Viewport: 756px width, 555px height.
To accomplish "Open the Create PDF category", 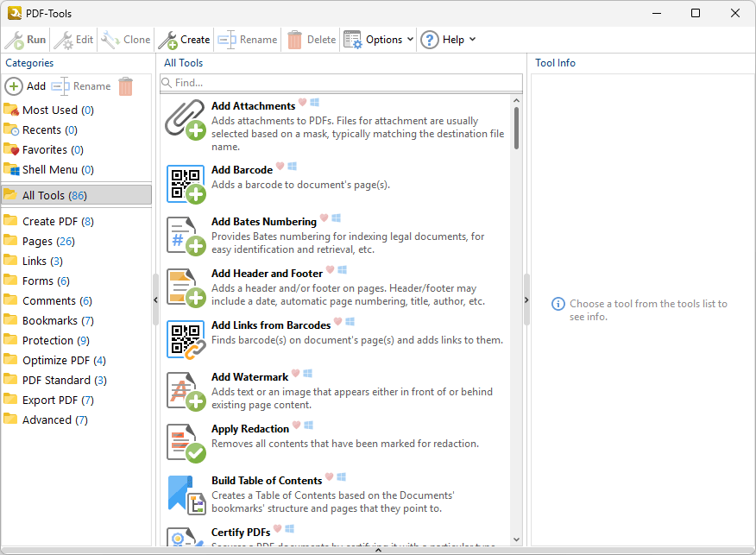I will 76,221.
